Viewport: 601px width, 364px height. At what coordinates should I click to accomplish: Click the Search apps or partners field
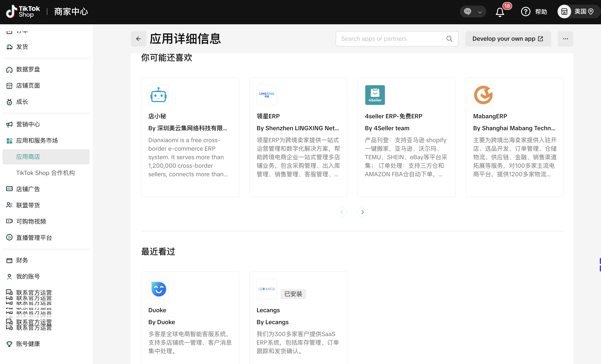point(390,39)
